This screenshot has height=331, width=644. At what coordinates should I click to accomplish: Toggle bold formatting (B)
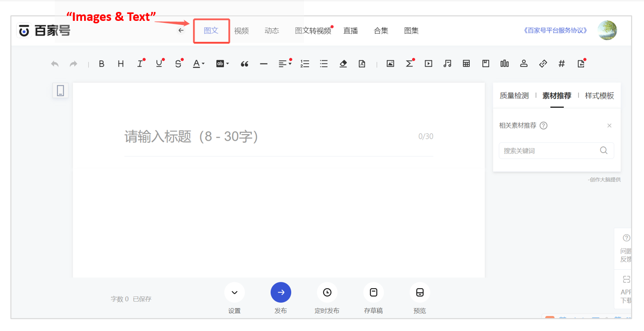tap(102, 64)
